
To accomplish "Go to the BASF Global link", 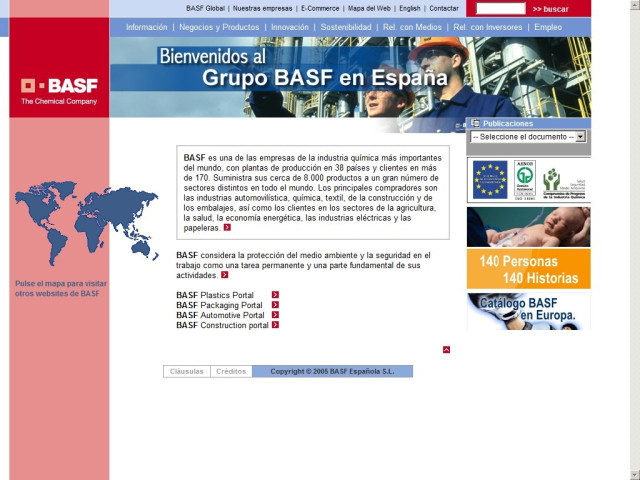I will pos(205,8).
